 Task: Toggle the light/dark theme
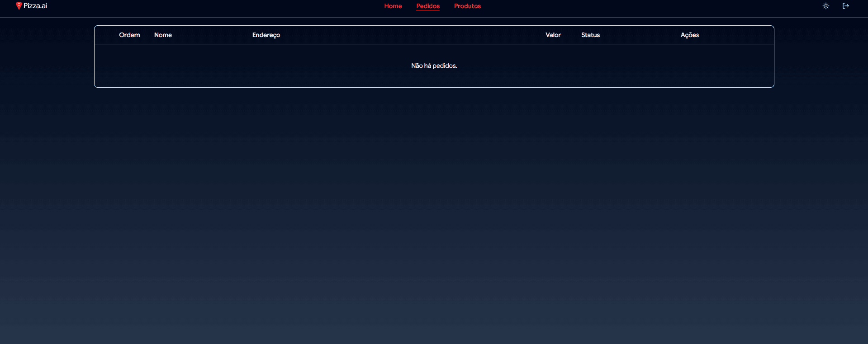[825, 6]
